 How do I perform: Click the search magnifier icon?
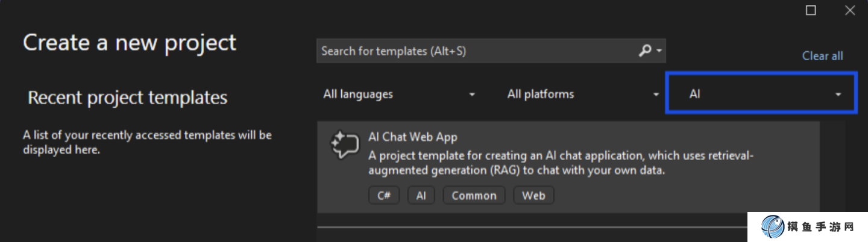(645, 51)
